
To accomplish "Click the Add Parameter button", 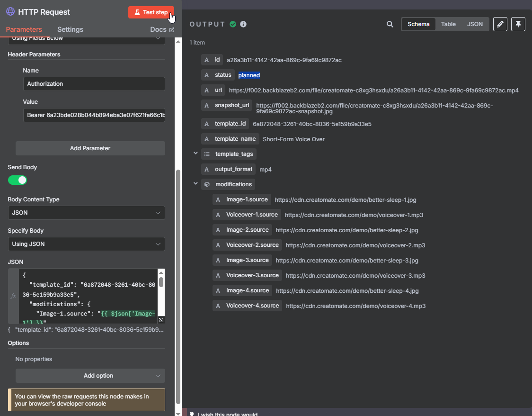I will point(90,148).
